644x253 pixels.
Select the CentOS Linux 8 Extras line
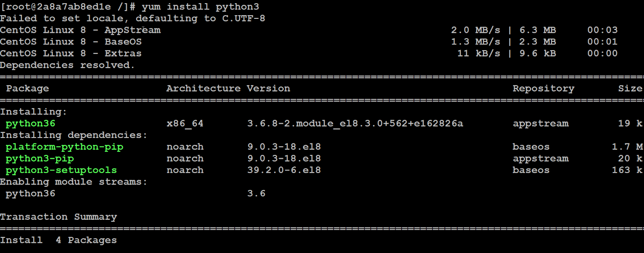tap(71, 53)
